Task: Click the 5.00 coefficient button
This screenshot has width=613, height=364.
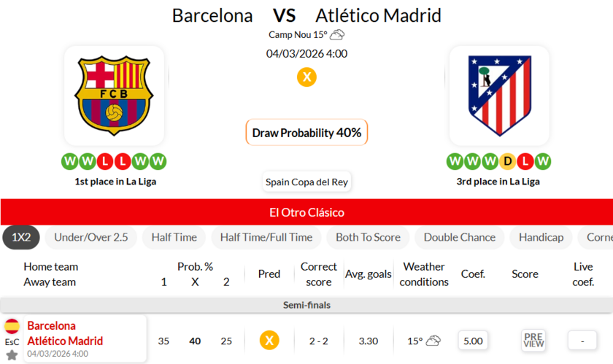Action: coord(473,340)
